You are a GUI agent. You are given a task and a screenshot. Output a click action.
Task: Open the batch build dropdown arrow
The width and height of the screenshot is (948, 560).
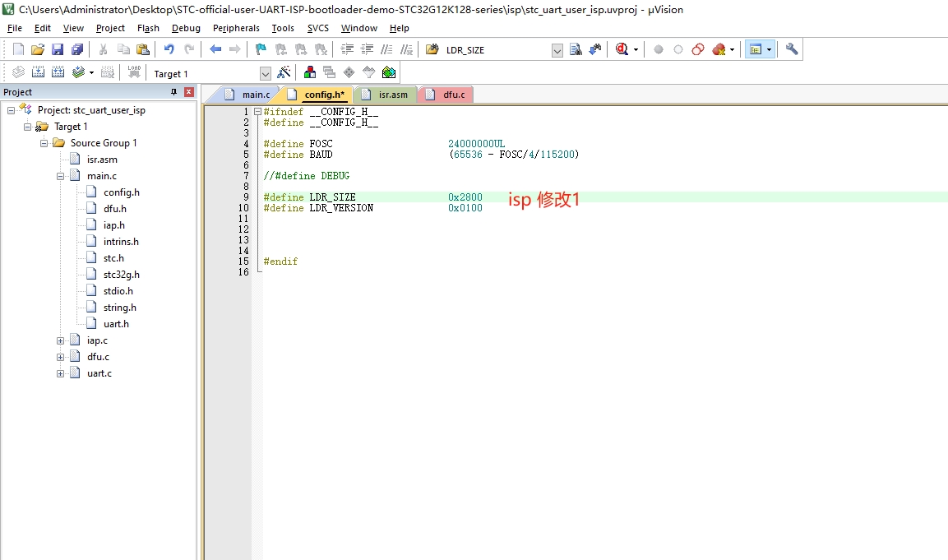coord(91,72)
